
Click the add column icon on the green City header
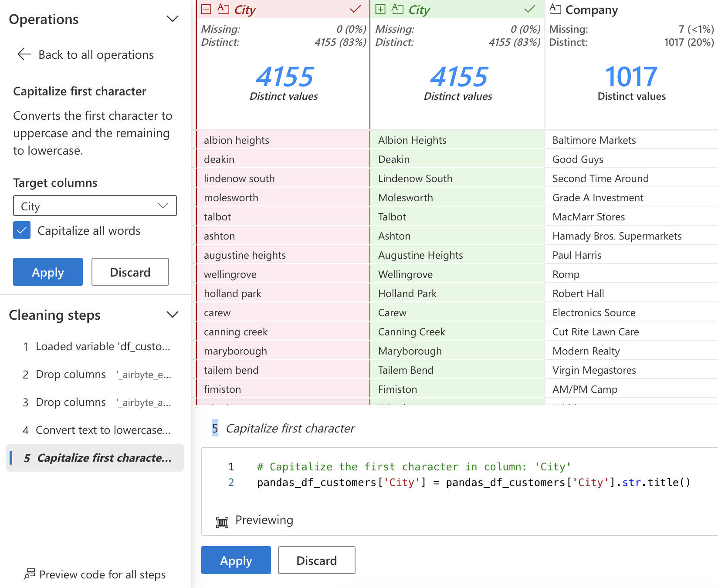(x=381, y=9)
